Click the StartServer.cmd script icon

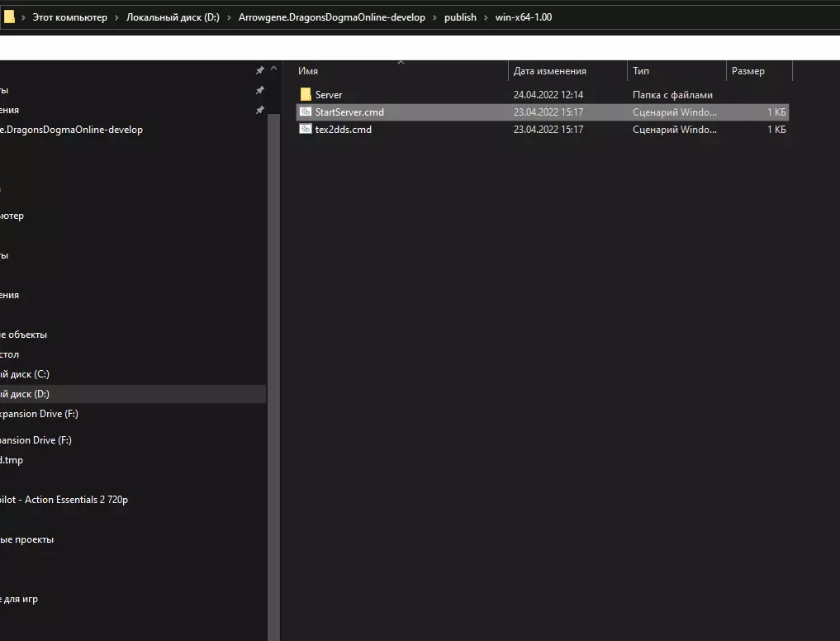pyautogui.click(x=306, y=112)
